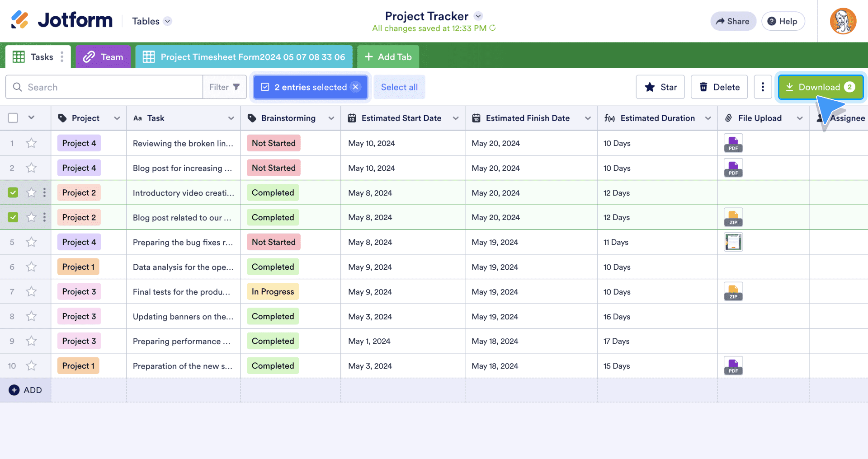Click the user profile avatar
This screenshot has width=868, height=459.
843,21
